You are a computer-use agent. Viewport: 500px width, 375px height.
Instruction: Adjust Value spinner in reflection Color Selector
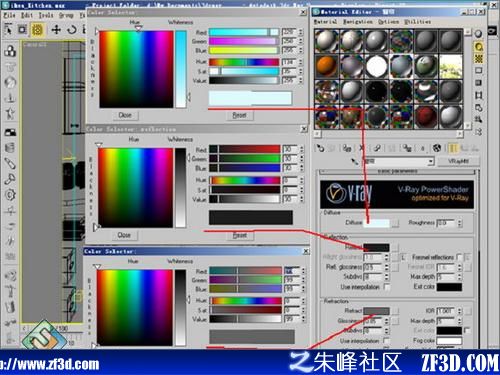click(x=302, y=199)
